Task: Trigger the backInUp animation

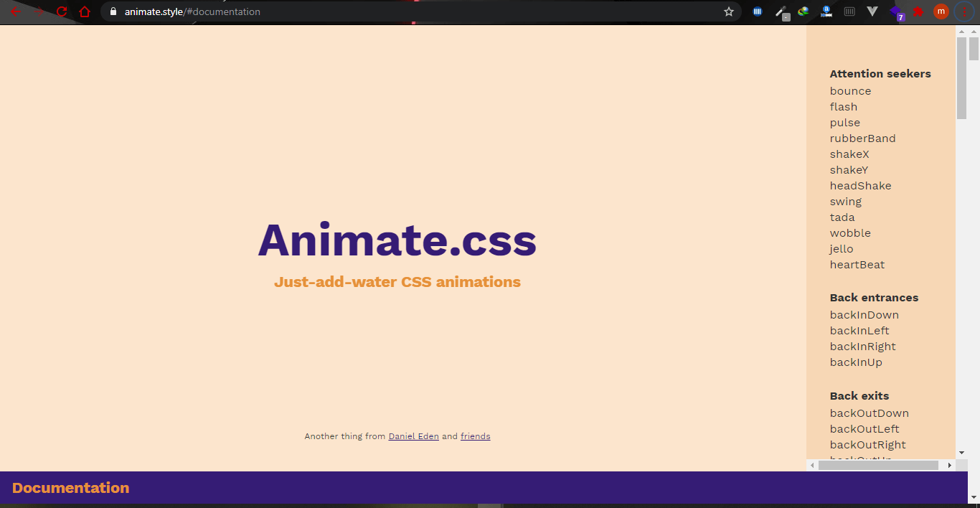Action: point(856,362)
